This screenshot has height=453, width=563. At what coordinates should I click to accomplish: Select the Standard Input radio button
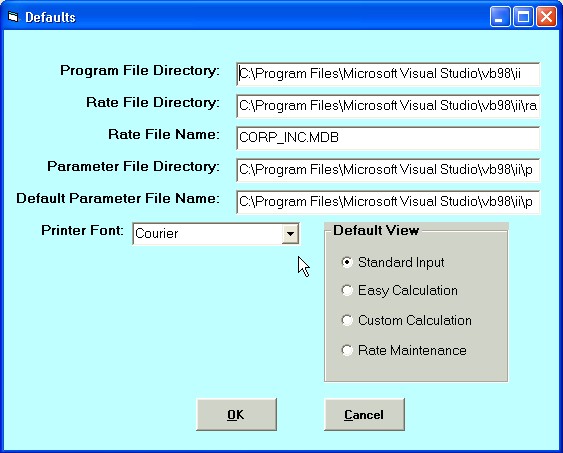(x=347, y=262)
